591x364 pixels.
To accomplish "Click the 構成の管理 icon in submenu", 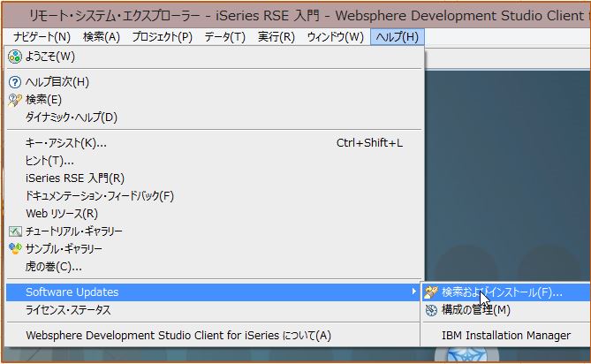I will pyautogui.click(x=431, y=310).
